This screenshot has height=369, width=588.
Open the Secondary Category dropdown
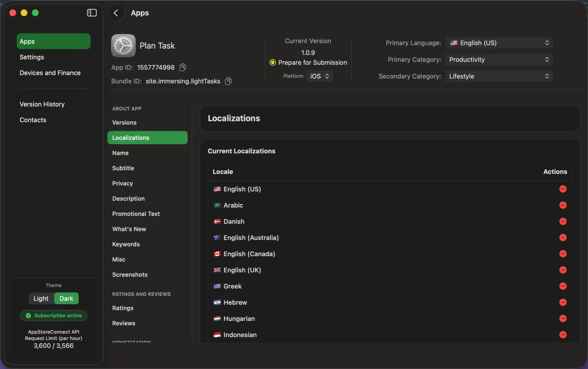click(x=499, y=76)
